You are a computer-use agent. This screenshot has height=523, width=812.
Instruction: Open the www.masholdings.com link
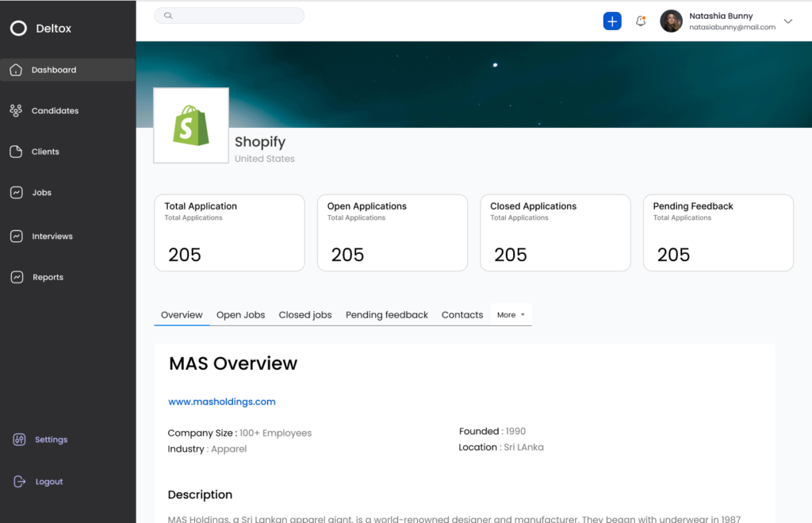coord(222,402)
